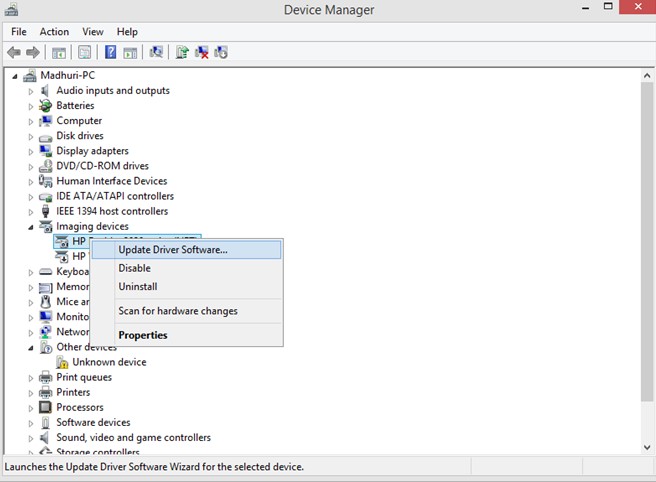Click the Human Interface Devices icon
The image size is (656, 482).
pos(45,181)
